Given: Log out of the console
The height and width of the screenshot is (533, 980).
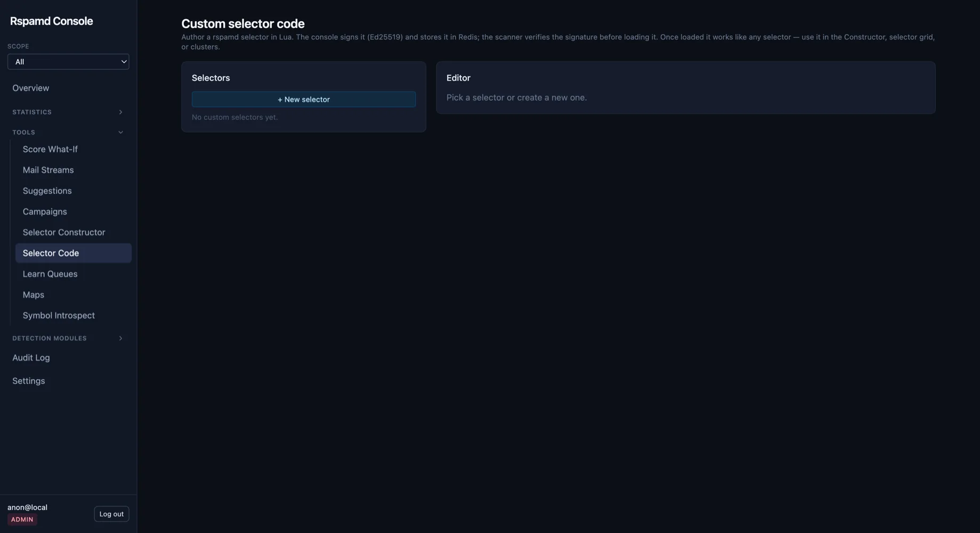Looking at the screenshot, I should (111, 514).
